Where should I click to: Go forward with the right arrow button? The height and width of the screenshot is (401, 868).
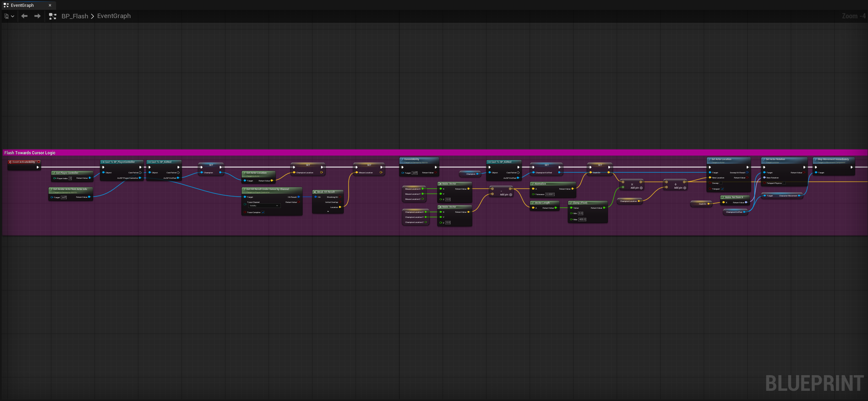coord(37,16)
